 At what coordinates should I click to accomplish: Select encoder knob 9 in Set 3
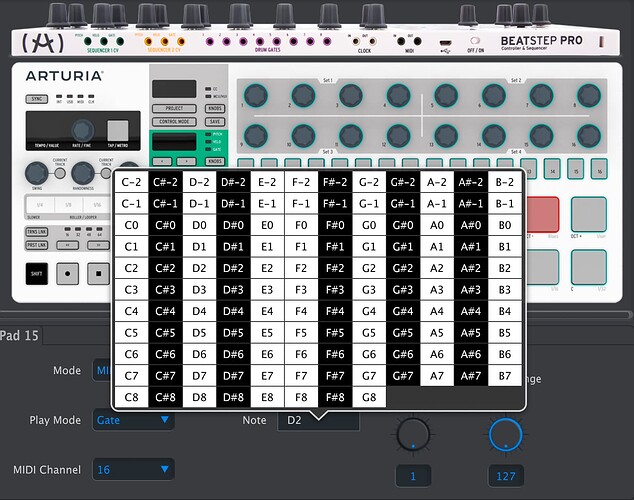coord(256,136)
